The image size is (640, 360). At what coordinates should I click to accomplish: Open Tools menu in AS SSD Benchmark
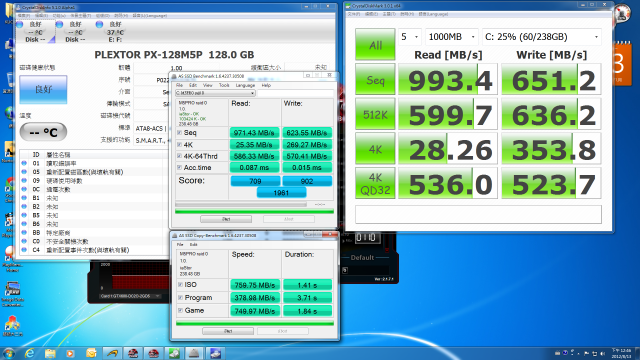(x=224, y=85)
